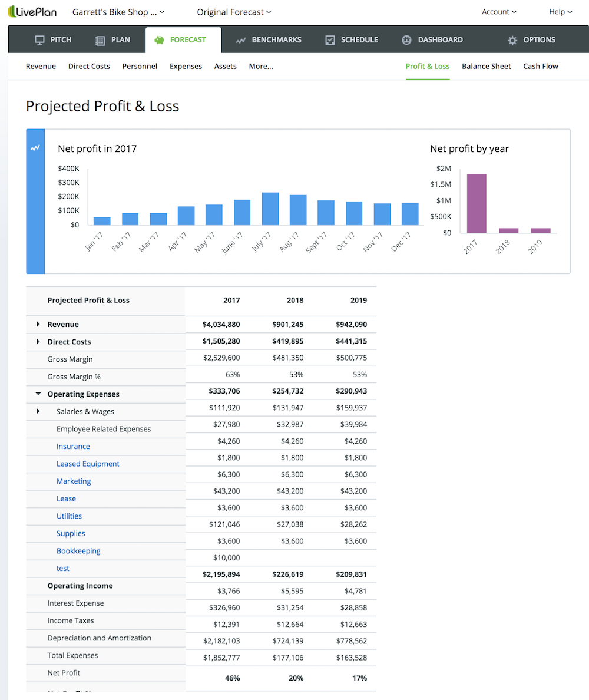Click the Benchmarks chart line icon
Image resolution: width=589 pixels, height=700 pixels.
240,40
